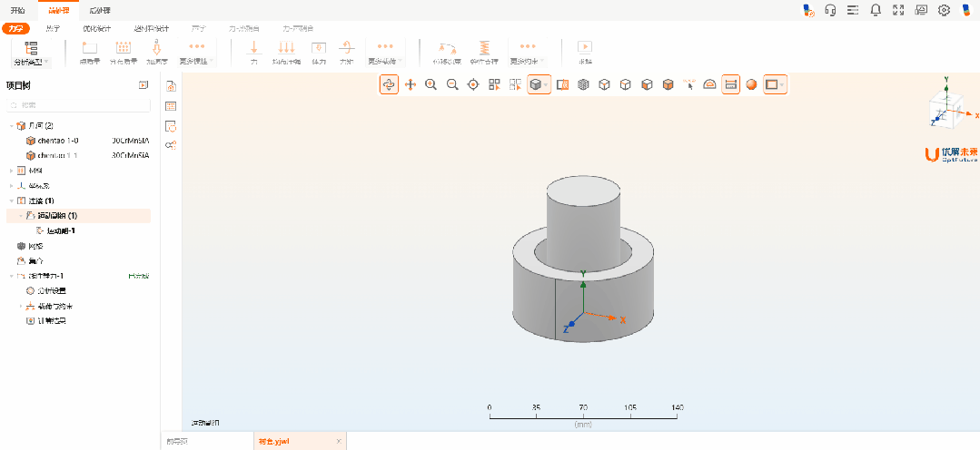Click the headset support icon
Screen dimensions: 980x450
(x=830, y=10)
